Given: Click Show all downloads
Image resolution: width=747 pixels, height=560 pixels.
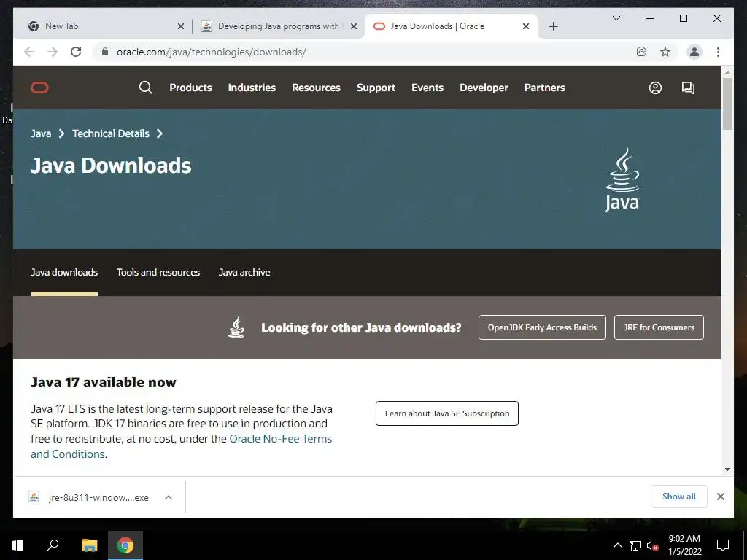Looking at the screenshot, I should 679,497.
